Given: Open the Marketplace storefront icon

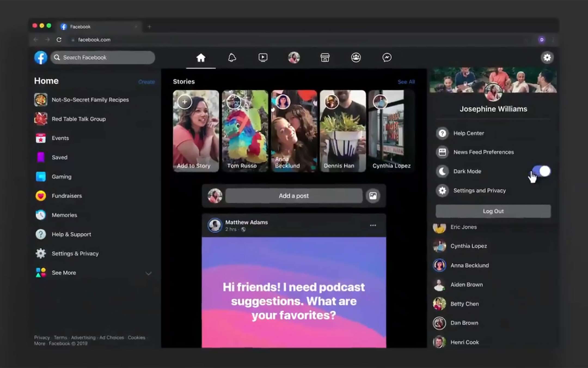Looking at the screenshot, I should (325, 58).
